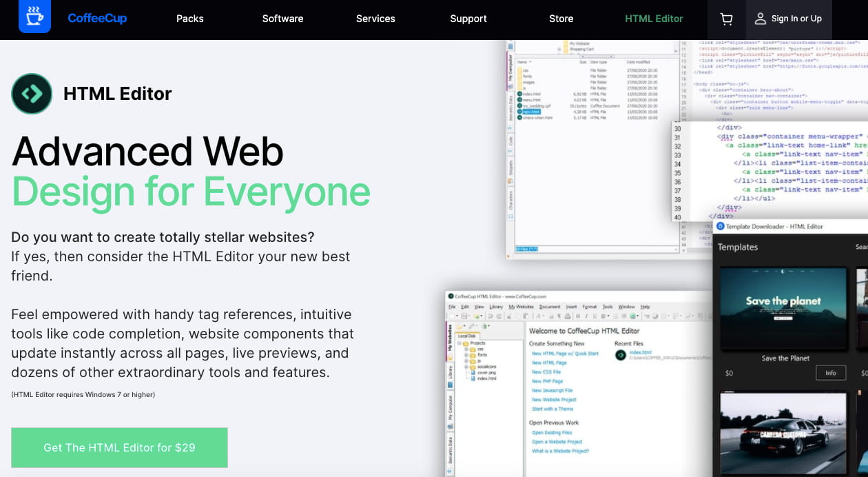Open the shopping cart icon

[726, 19]
